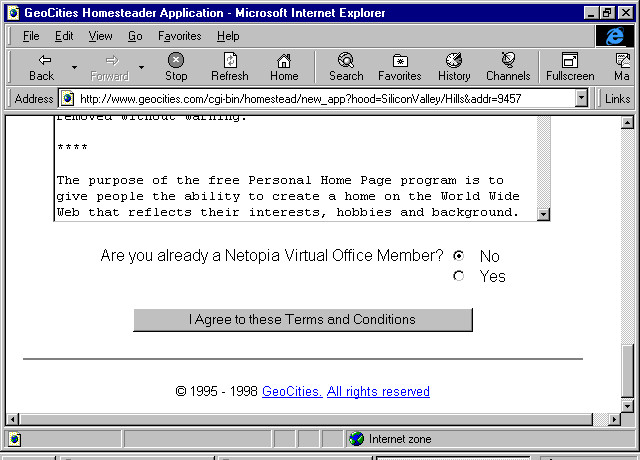Click the page vertical scroll-up arrow
Image resolution: width=640 pixels, height=460 pixels.
(627, 122)
